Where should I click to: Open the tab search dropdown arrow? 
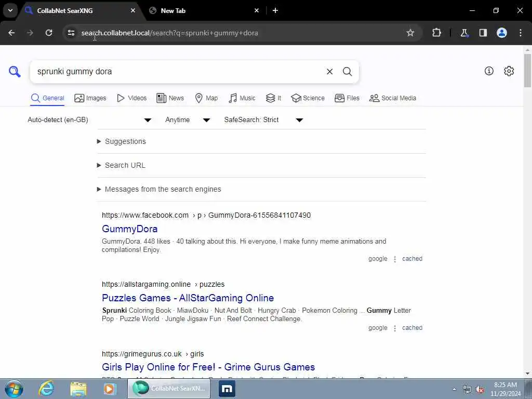(x=10, y=10)
